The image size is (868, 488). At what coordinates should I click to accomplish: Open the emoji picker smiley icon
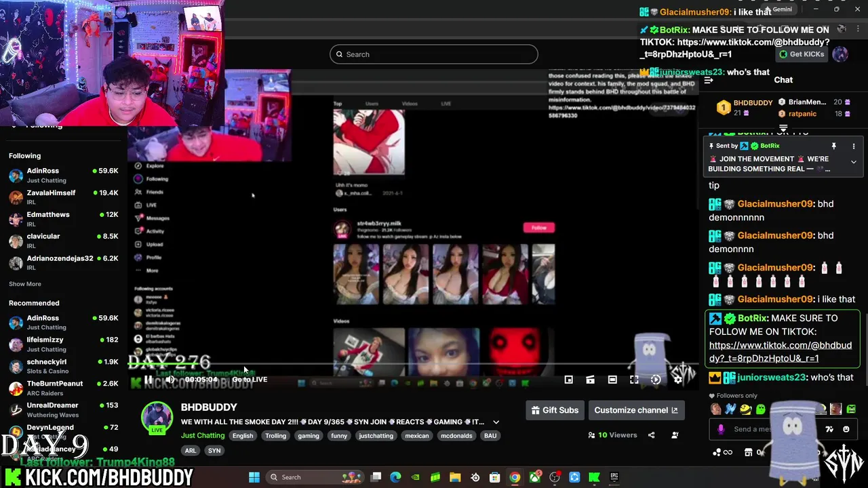(x=846, y=429)
